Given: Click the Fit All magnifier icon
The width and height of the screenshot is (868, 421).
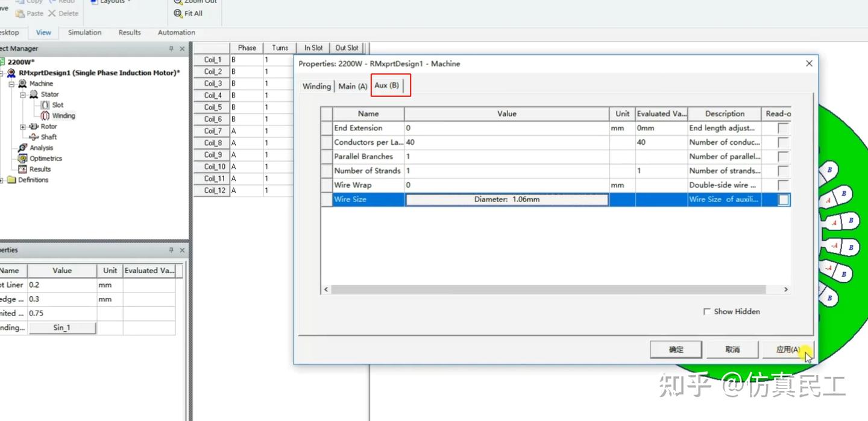Looking at the screenshot, I should (178, 13).
